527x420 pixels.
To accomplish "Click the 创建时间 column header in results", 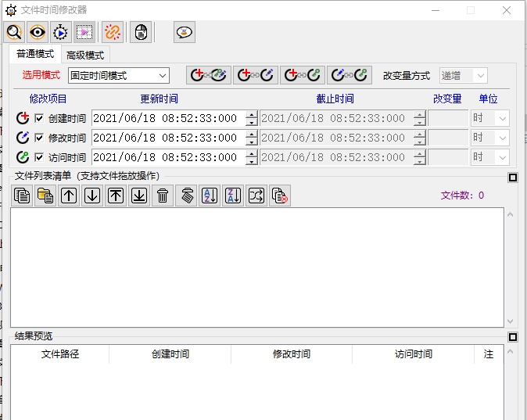I will [170, 354].
